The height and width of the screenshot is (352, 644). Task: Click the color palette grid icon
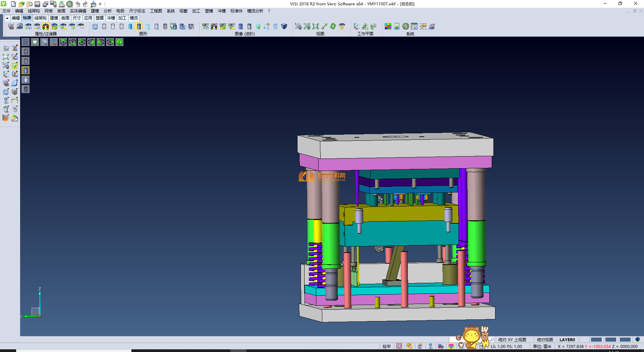(x=388, y=26)
